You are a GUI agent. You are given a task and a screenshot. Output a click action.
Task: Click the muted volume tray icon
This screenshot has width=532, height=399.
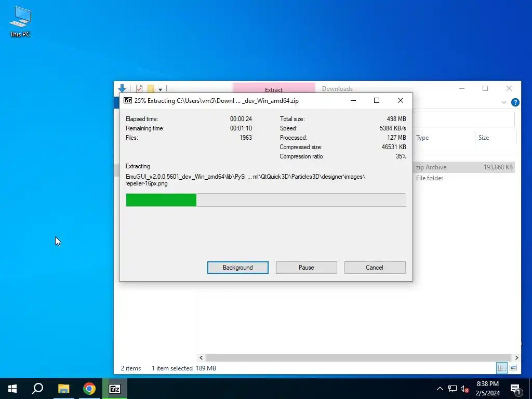464,389
